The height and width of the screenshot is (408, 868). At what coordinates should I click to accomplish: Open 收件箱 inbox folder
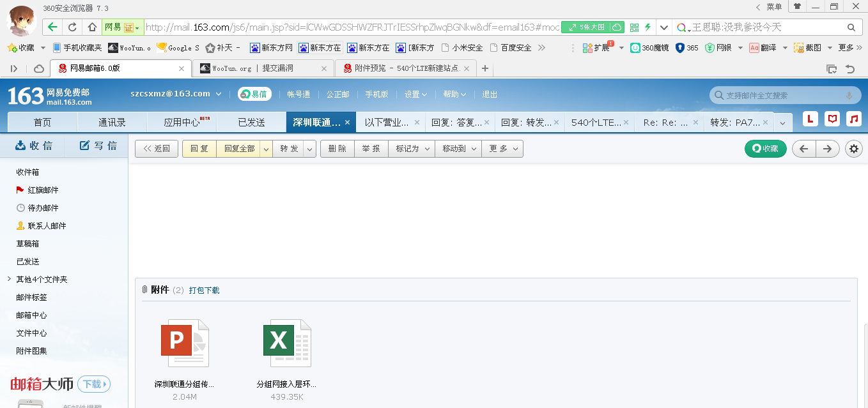pos(27,172)
